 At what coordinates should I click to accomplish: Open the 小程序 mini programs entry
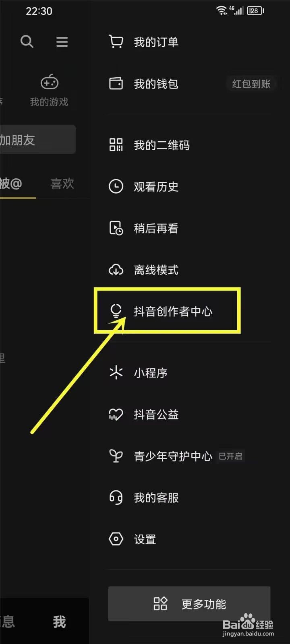coord(189,373)
